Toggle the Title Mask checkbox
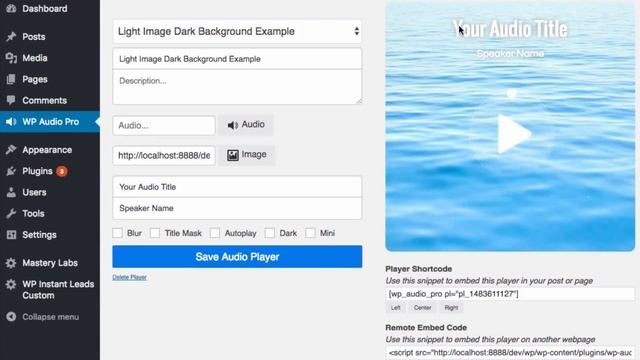 155,233
